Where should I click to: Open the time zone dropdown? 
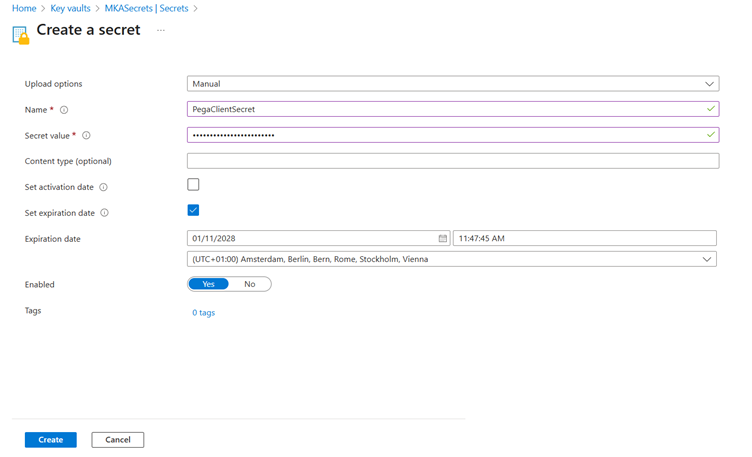[452, 259]
